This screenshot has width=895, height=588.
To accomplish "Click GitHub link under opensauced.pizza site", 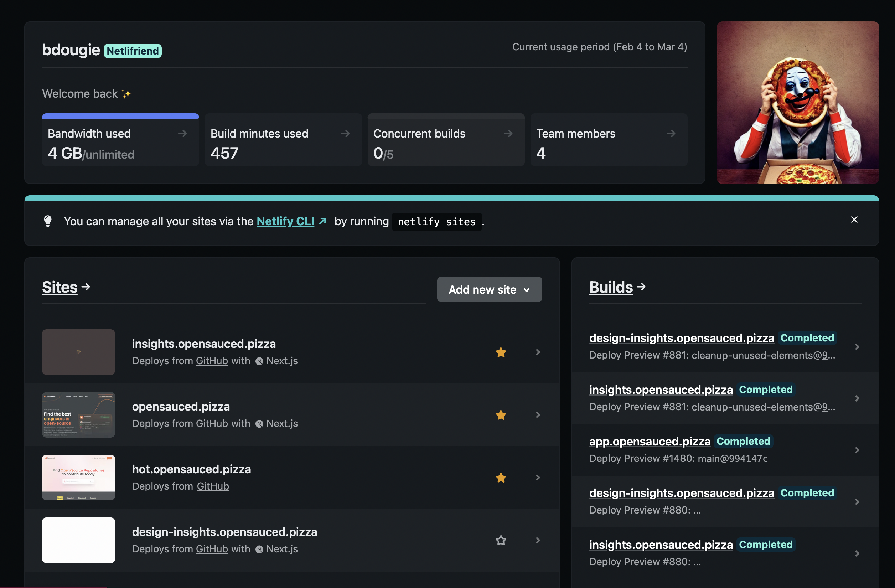I will point(212,423).
